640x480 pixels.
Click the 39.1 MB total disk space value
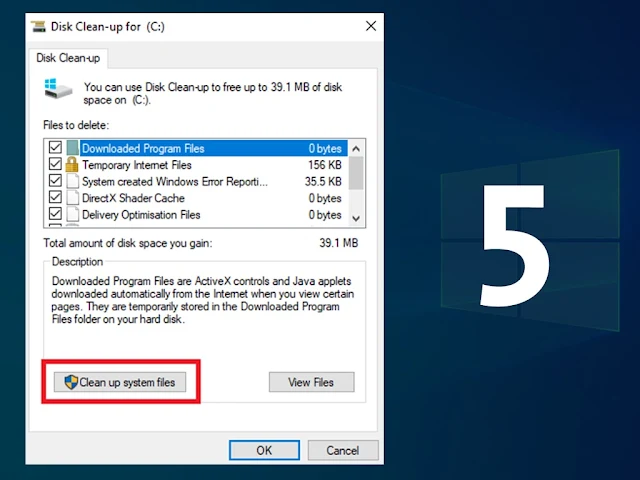(x=338, y=243)
